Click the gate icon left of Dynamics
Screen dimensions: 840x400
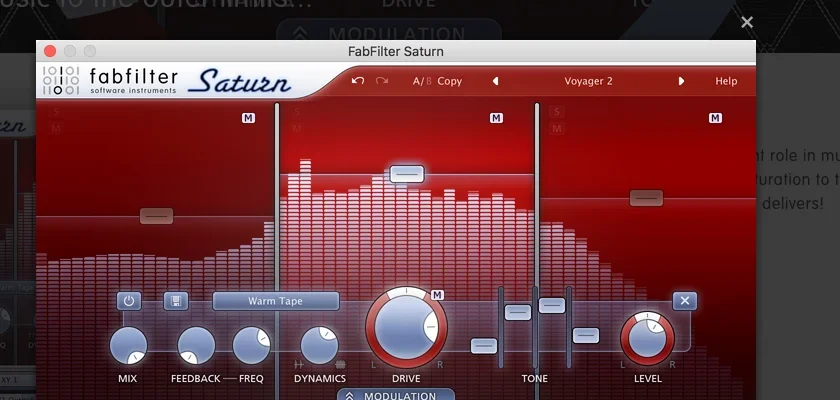point(299,365)
